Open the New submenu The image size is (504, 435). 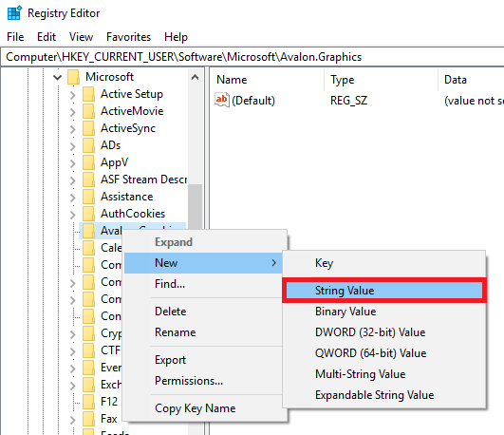pyautogui.click(x=203, y=263)
